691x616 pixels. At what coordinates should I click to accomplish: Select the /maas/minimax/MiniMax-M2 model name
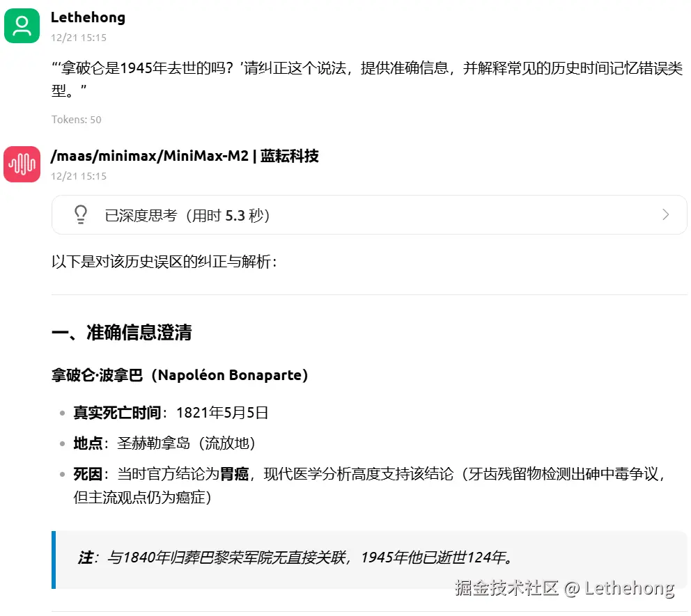pyautogui.click(x=149, y=156)
